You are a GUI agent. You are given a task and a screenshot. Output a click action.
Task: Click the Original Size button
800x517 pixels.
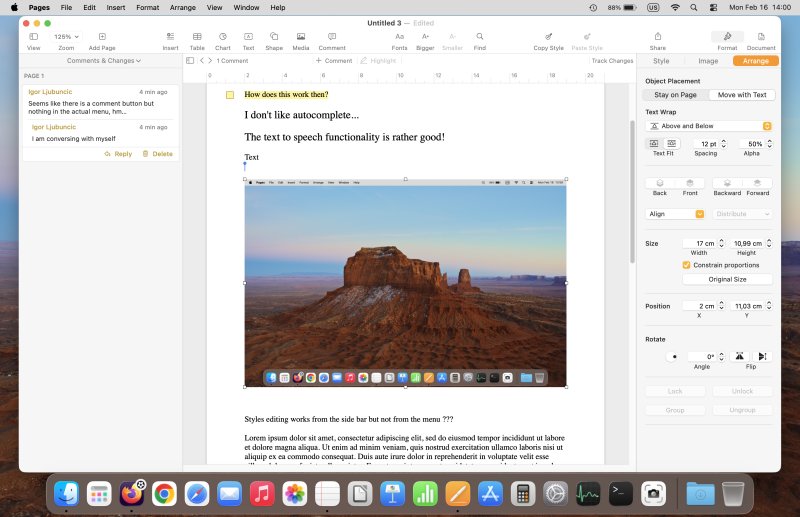(x=728, y=280)
